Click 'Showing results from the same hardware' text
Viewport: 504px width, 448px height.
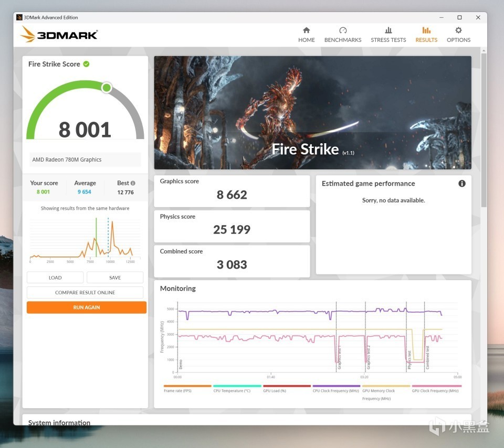85,208
